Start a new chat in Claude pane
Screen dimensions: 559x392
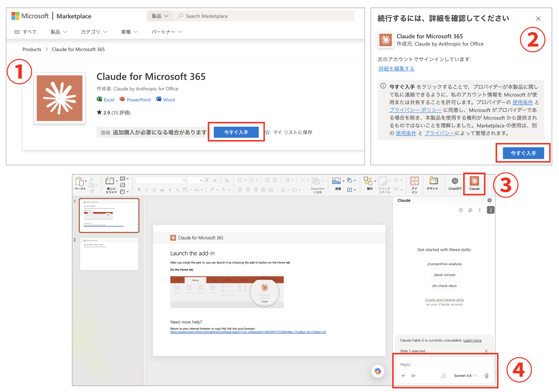[470, 210]
